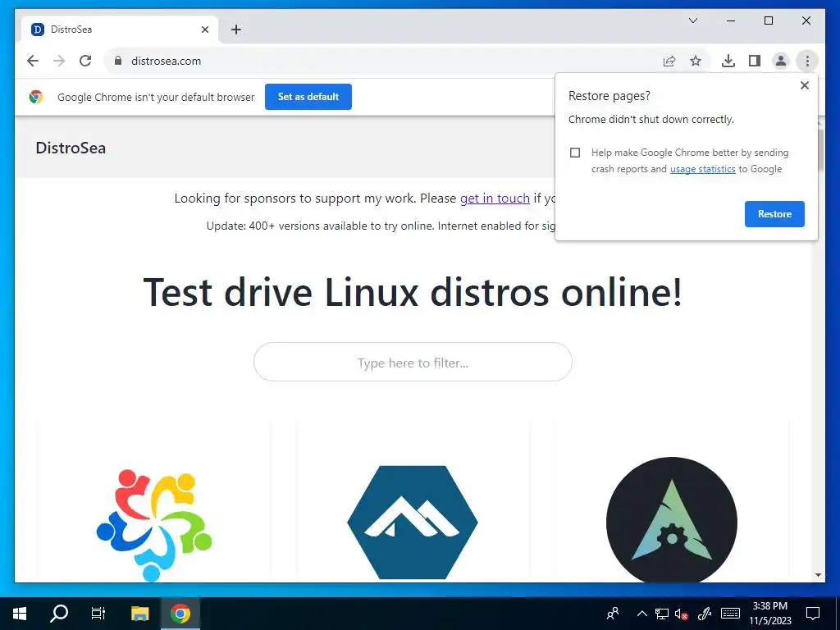Open the Chrome profile avatar
The height and width of the screenshot is (630, 840).
point(781,61)
